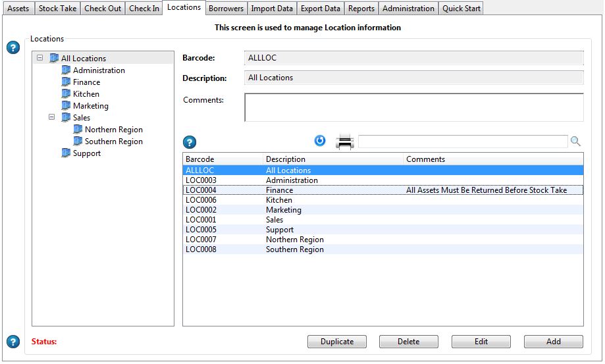605x364 pixels.
Task: Select the LOC0004 Finance row in table
Action: pos(382,190)
